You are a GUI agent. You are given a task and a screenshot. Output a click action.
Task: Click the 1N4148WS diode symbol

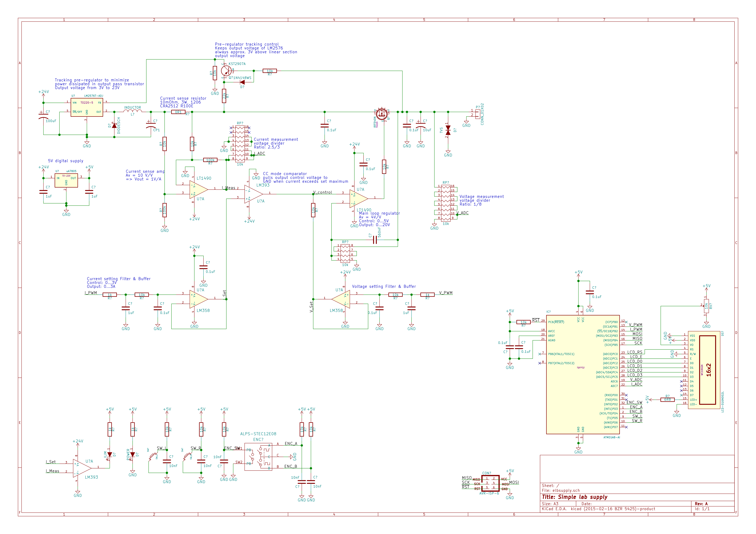[242, 82]
